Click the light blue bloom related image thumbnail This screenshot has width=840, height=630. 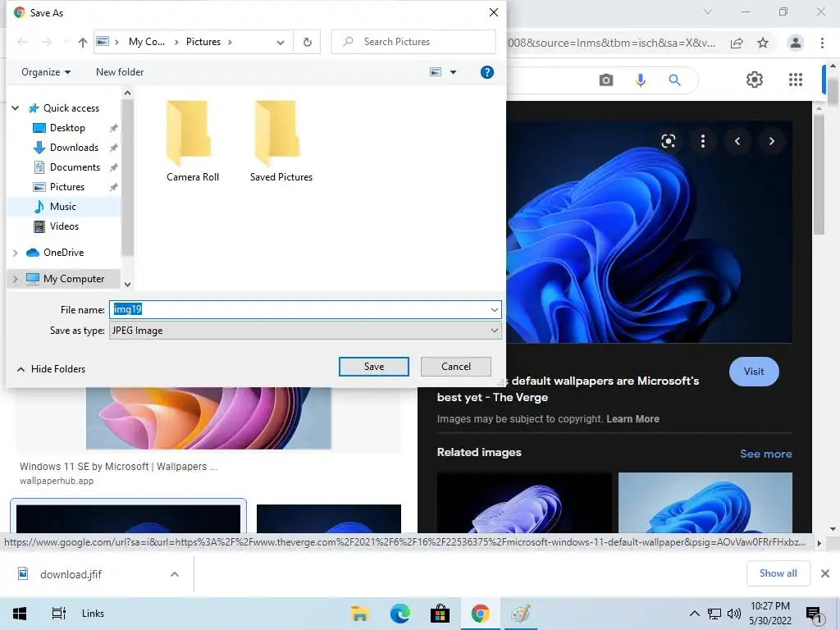705,503
